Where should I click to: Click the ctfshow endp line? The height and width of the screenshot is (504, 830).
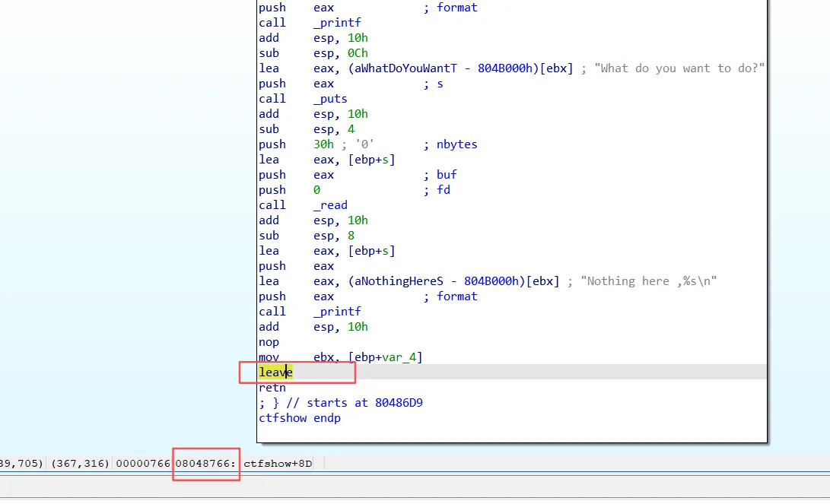(299, 418)
